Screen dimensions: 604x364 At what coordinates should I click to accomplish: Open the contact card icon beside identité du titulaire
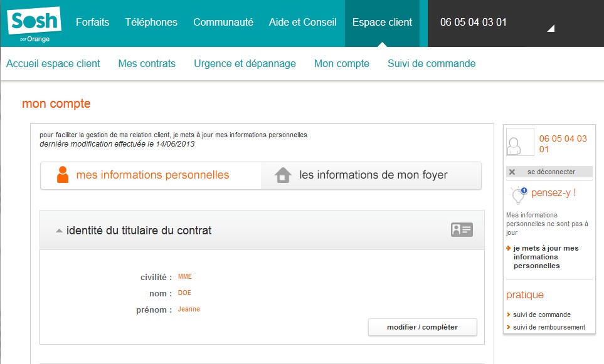[462, 230]
